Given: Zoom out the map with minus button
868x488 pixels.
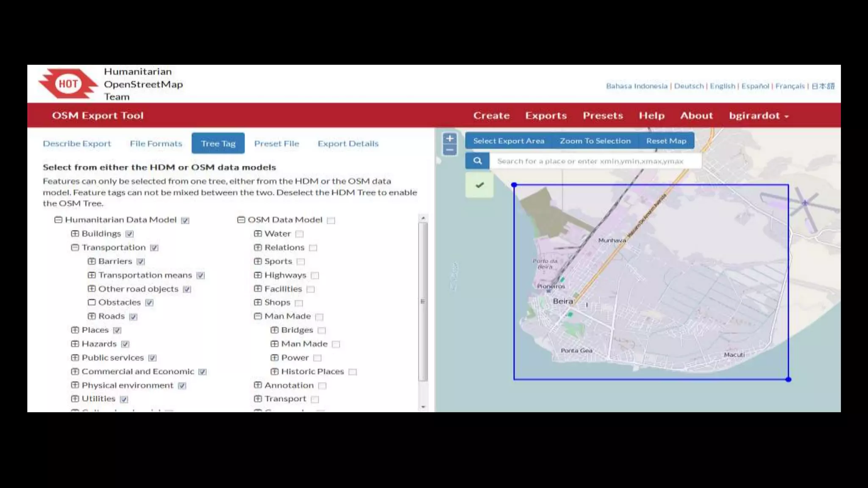Looking at the screenshot, I should click(x=450, y=150).
